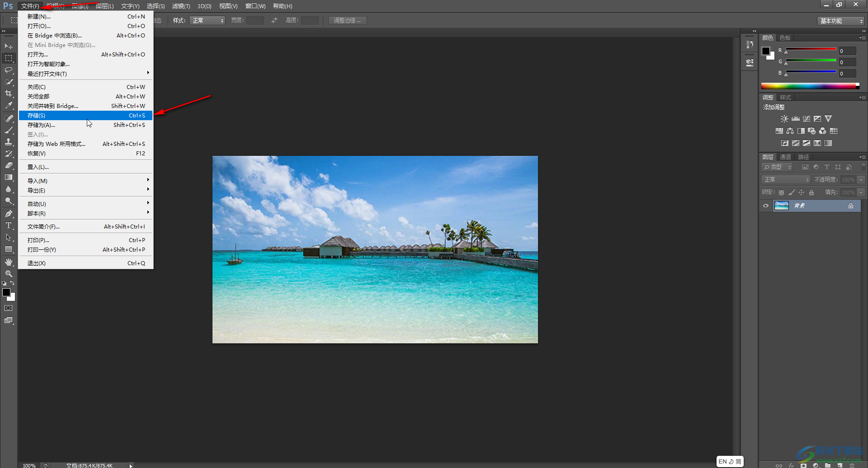
Task: Select the Hand tool
Action: [x=9, y=262]
